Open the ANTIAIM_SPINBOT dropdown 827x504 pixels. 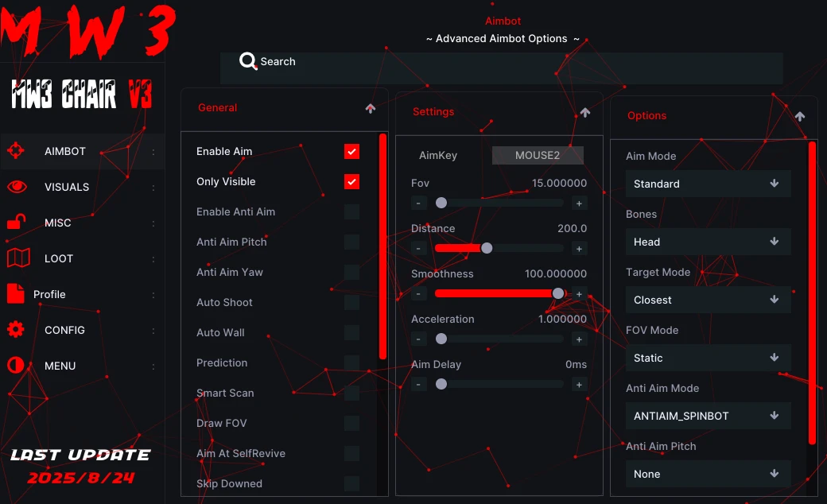click(x=709, y=416)
